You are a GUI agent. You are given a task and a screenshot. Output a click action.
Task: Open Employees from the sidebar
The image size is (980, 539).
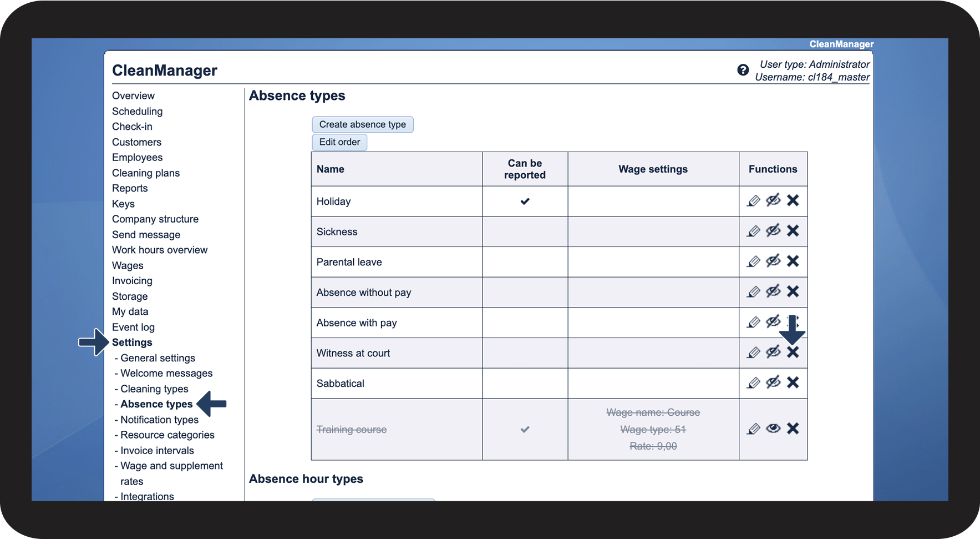(x=137, y=158)
